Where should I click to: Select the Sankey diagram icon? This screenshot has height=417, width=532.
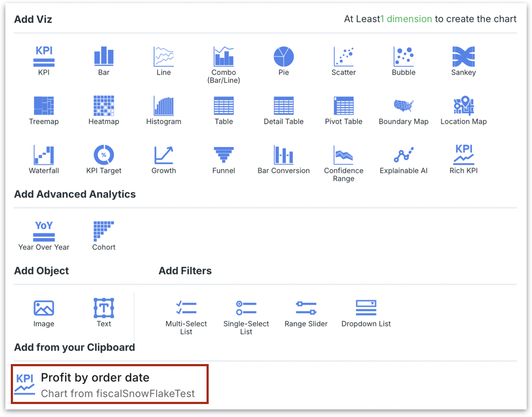click(x=463, y=57)
